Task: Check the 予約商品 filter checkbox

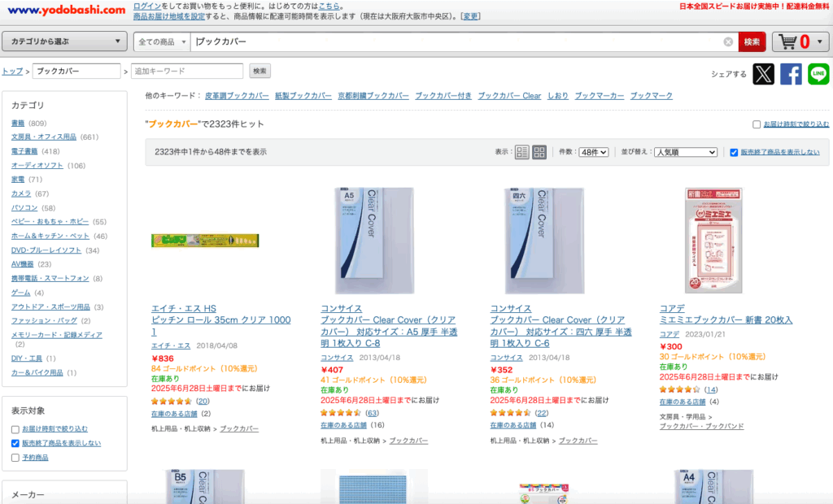Action: tap(15, 458)
